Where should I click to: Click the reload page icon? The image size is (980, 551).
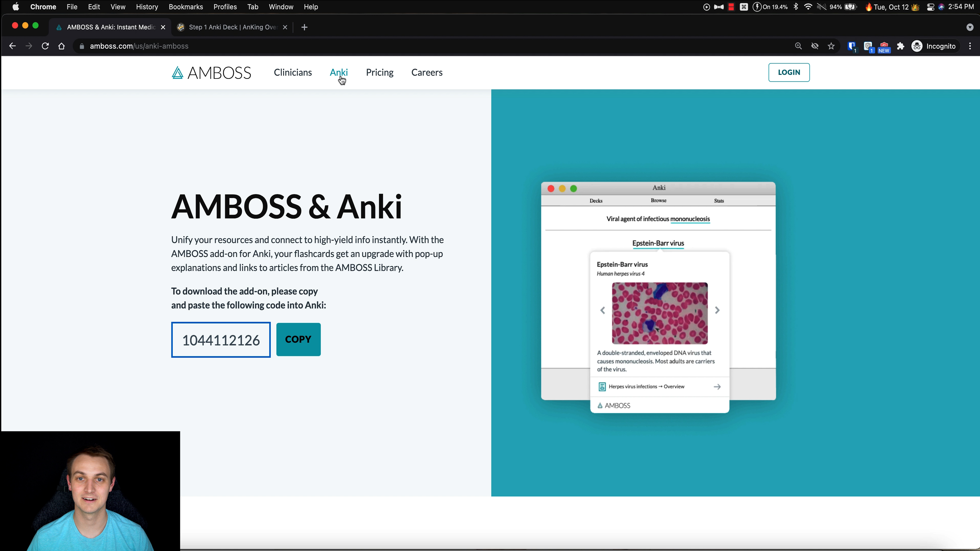(45, 46)
